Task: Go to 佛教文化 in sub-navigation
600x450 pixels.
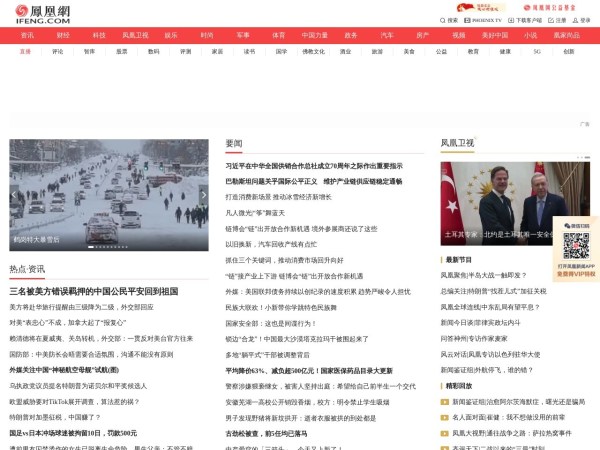Action: point(313,51)
